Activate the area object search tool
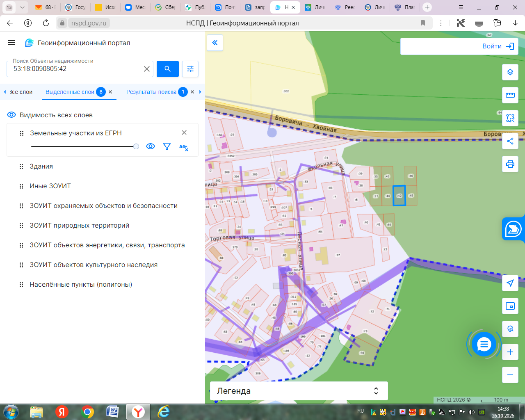Screen dimensions: 525x420 click(x=510, y=118)
